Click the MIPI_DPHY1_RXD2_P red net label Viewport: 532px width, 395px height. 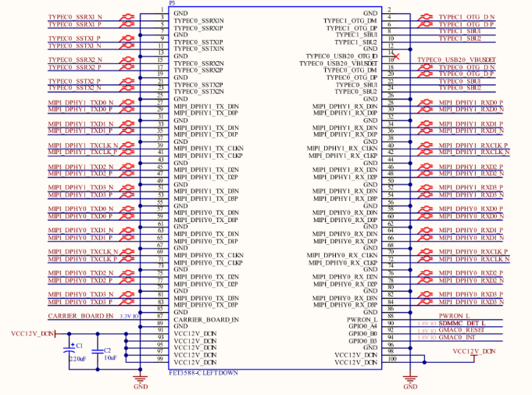(x=471, y=167)
